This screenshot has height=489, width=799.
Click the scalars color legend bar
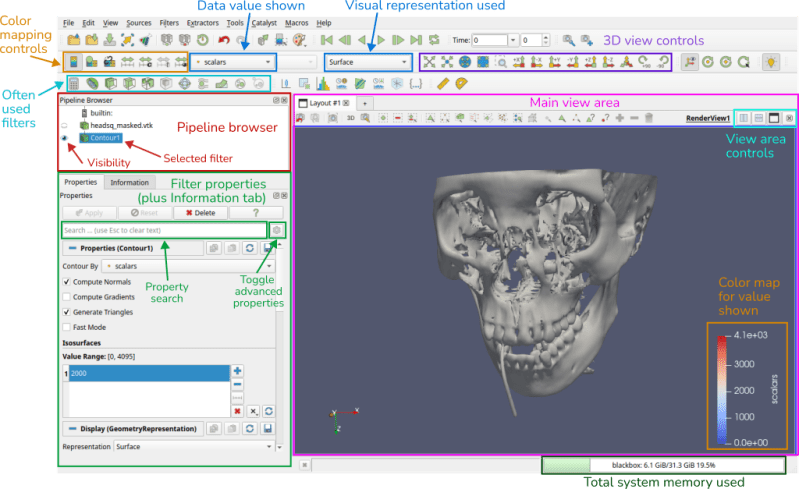[x=722, y=390]
